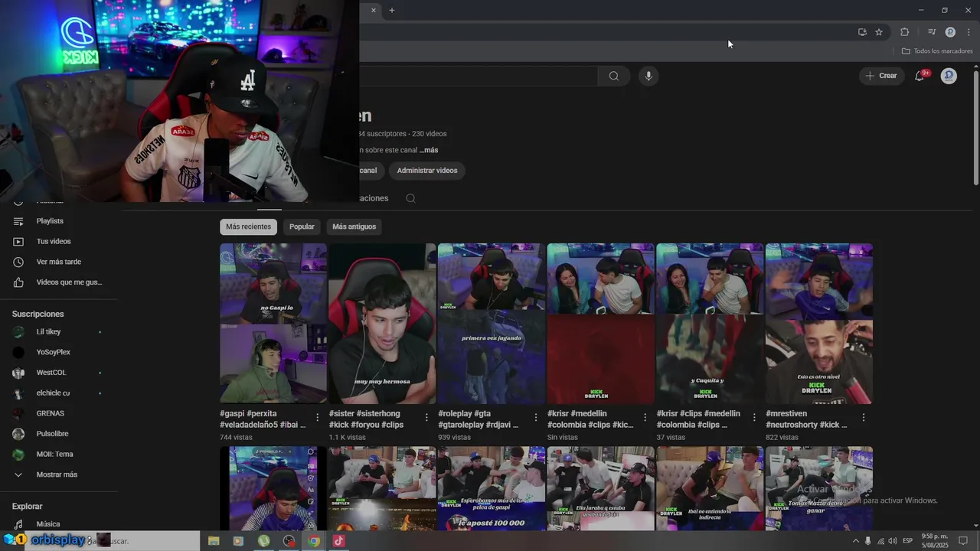Click the YouTube search magnifier button
The height and width of the screenshot is (551, 980).
614,76
